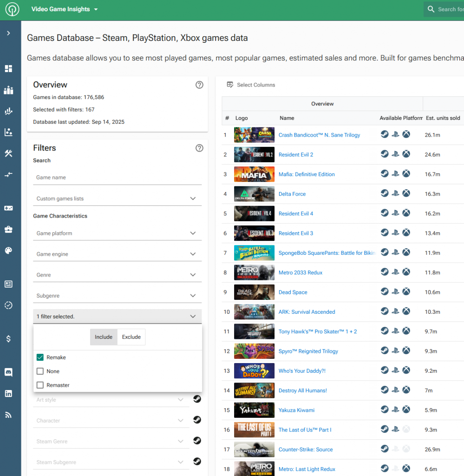Select the Exclude toggle option
This screenshot has height=476, width=464.
click(x=131, y=337)
